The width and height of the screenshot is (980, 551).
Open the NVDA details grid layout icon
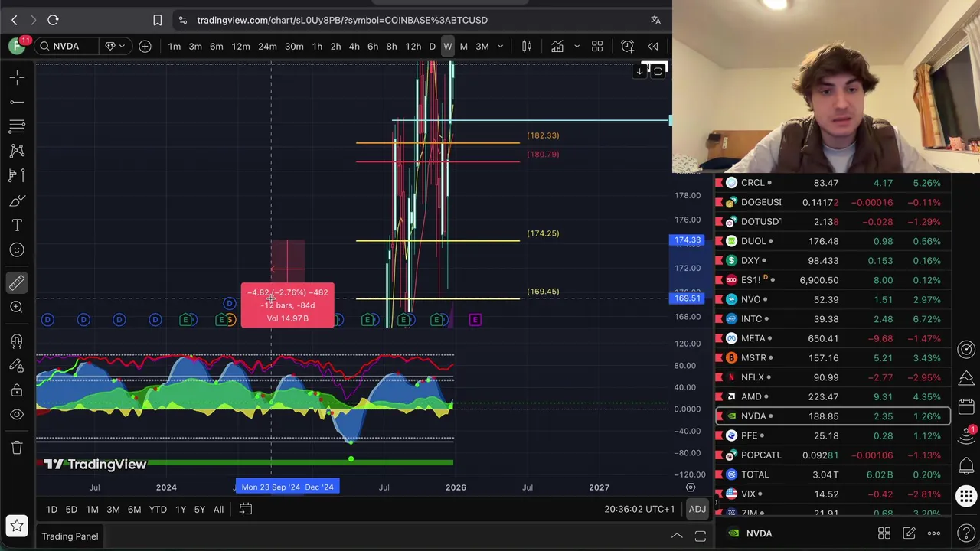coord(884,533)
